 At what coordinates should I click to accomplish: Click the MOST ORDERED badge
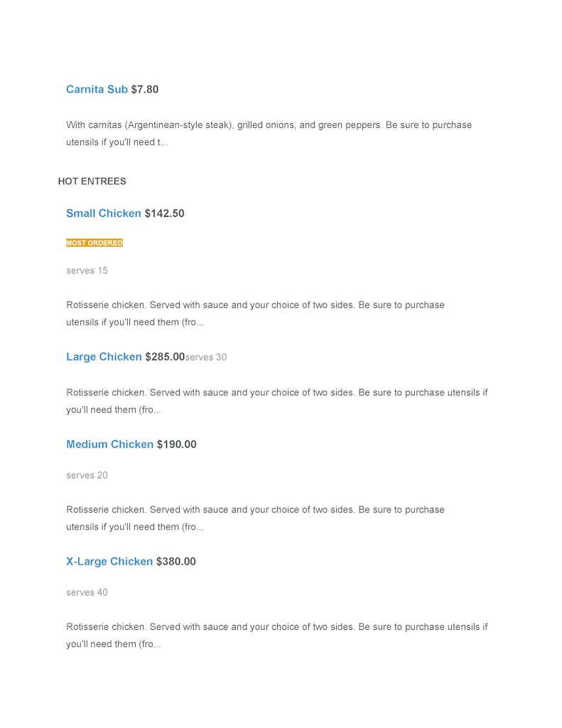(94, 243)
